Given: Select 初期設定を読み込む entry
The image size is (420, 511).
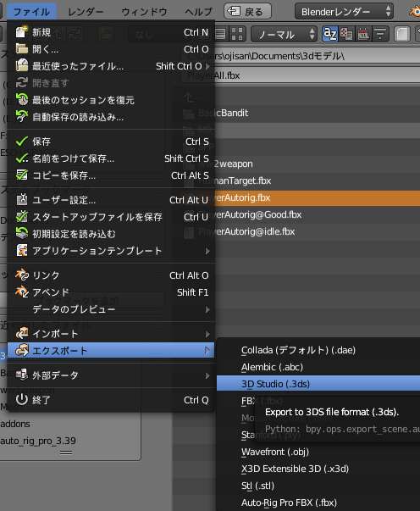Looking at the screenshot, I should pyautogui.click(x=111, y=234).
